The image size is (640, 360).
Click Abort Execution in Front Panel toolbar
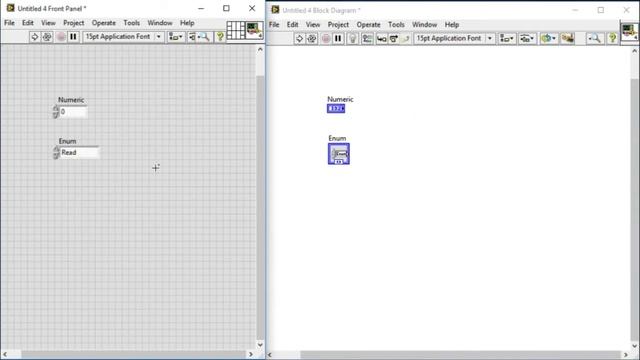click(x=61, y=37)
